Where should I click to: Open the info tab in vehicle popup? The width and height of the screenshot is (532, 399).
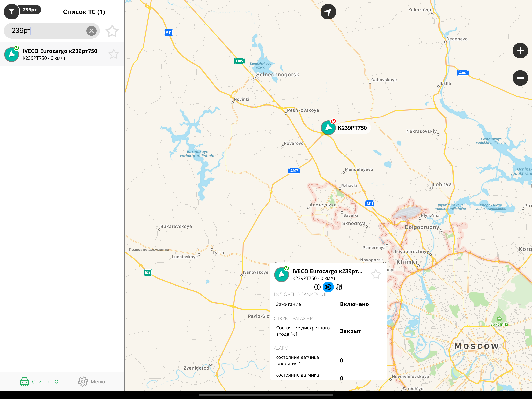[317, 287]
